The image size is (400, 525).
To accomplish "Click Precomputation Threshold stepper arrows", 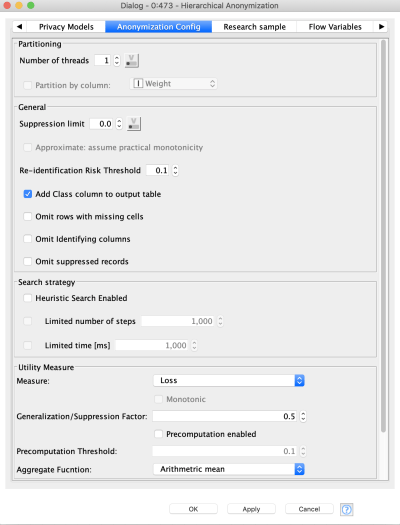I will pos(303,451).
